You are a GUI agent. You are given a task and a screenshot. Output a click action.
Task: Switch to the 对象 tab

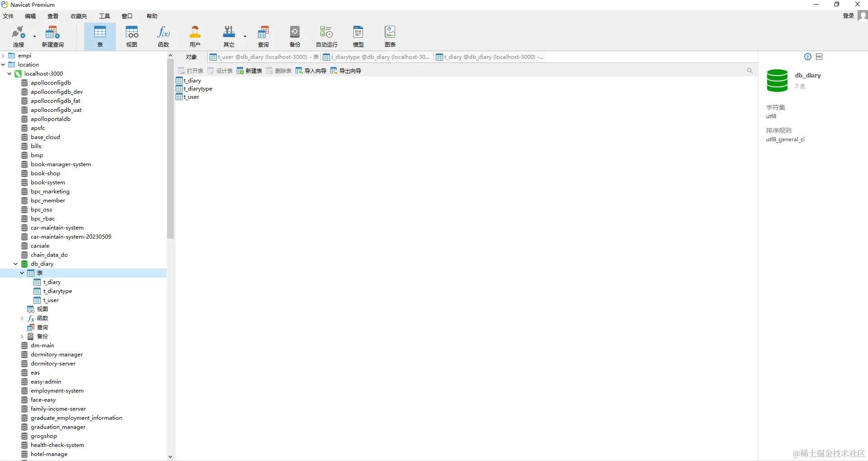(x=191, y=57)
